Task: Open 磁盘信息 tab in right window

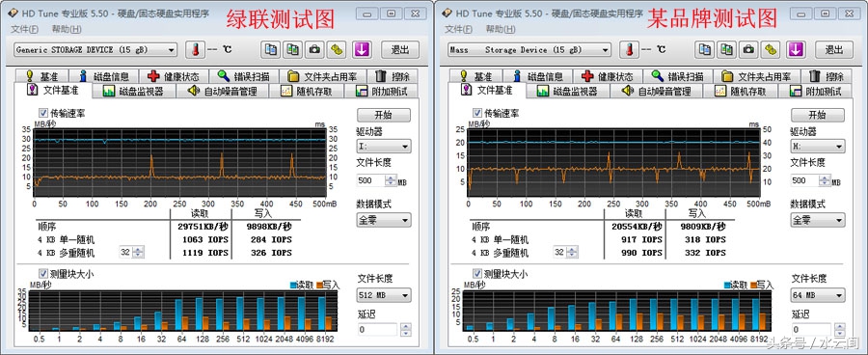Action: pos(537,76)
